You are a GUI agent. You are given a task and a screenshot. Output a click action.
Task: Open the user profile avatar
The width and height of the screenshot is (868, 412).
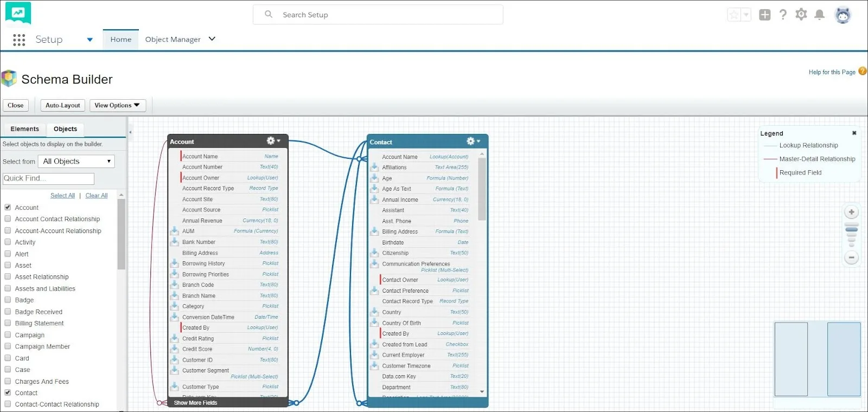[843, 15]
